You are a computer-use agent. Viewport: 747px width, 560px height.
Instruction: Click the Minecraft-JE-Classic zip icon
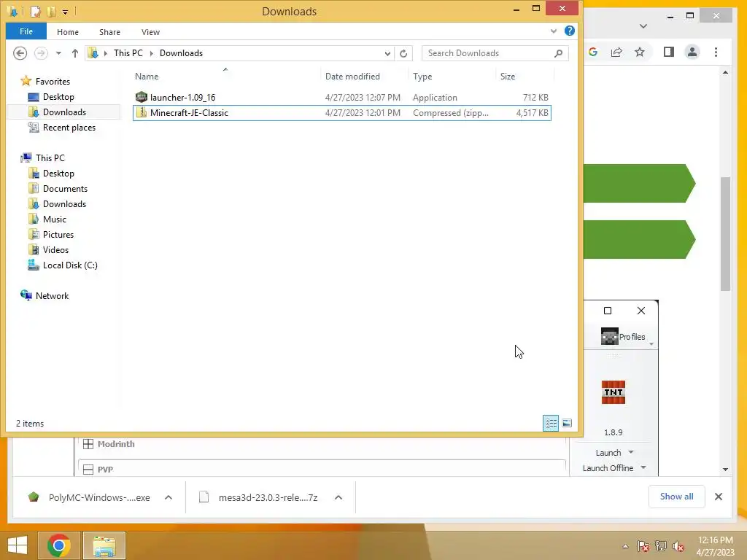coord(141,112)
